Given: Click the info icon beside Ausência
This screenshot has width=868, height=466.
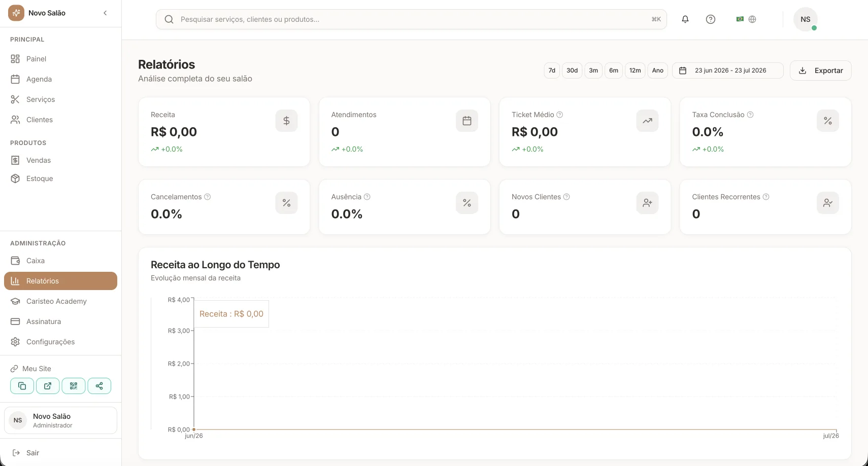Looking at the screenshot, I should pos(367,197).
